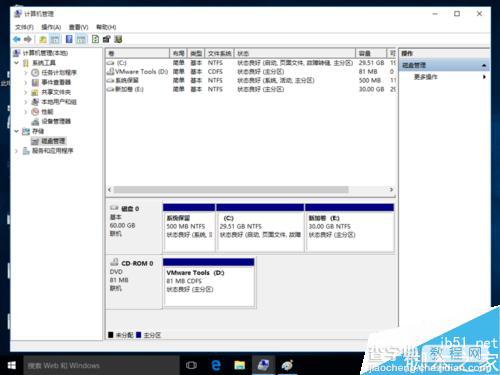
Task: Click the Up one level folder icon
Action: (x=43, y=39)
